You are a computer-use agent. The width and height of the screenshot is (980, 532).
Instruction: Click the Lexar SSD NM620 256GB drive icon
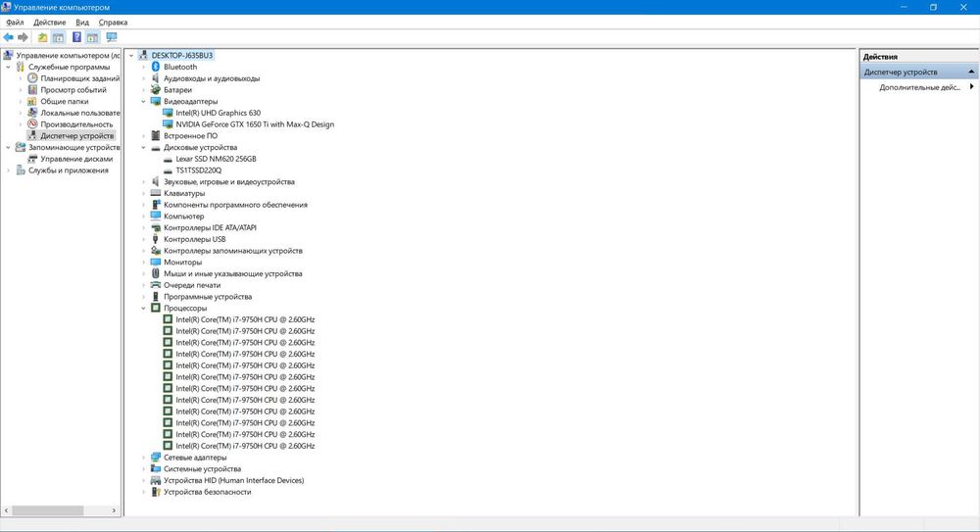[168, 159]
